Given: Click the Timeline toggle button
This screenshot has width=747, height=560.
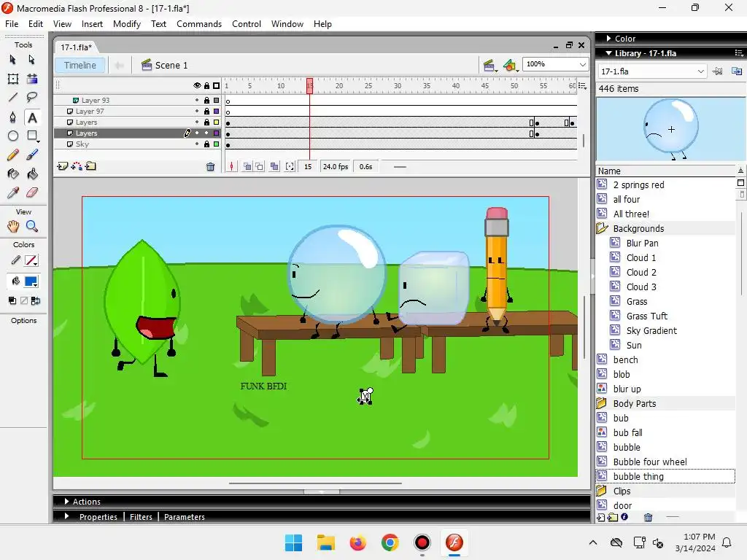Looking at the screenshot, I should click(80, 65).
